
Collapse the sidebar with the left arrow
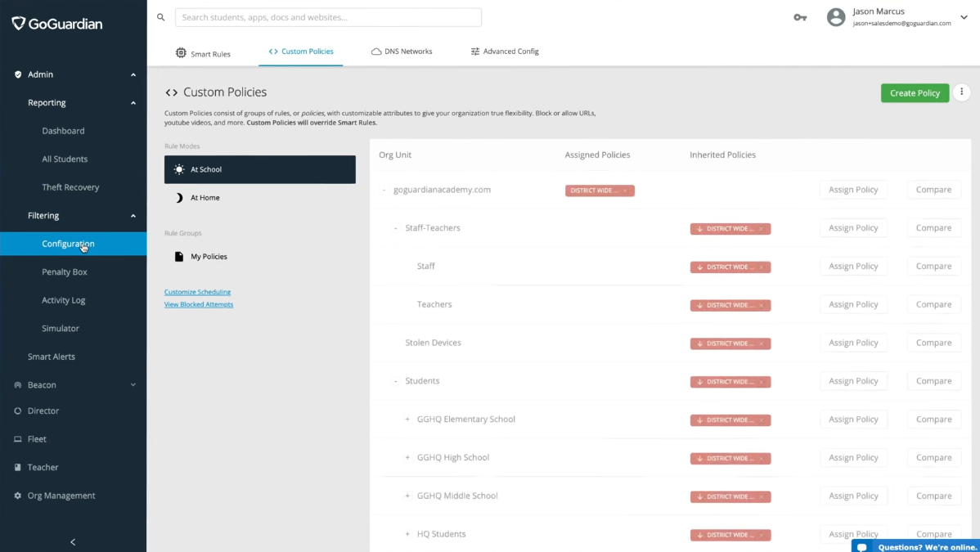(x=73, y=541)
